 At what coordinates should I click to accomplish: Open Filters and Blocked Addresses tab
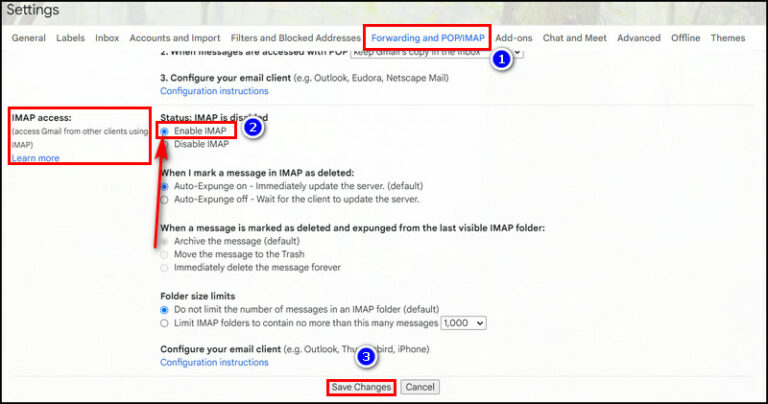click(x=295, y=38)
